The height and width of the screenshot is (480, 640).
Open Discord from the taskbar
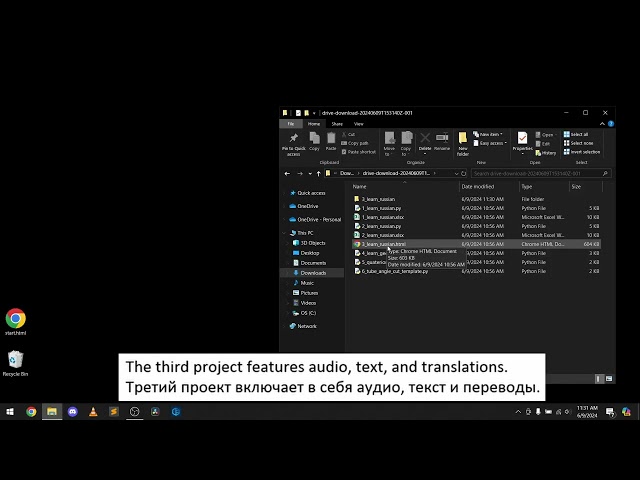tap(73, 411)
